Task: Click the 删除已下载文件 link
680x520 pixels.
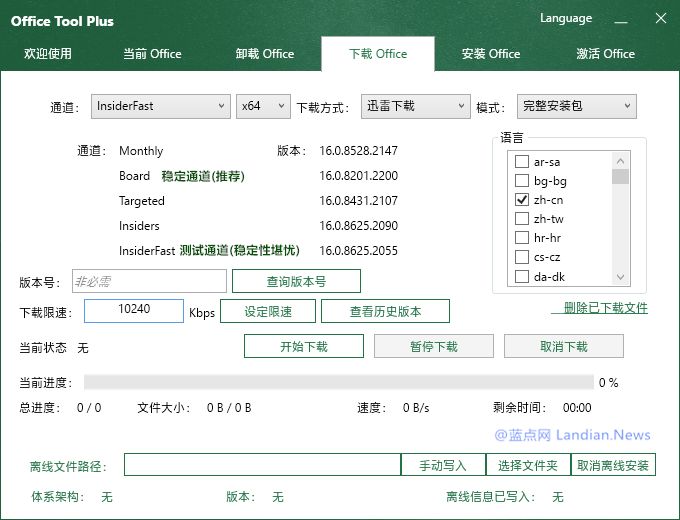Action: point(600,307)
